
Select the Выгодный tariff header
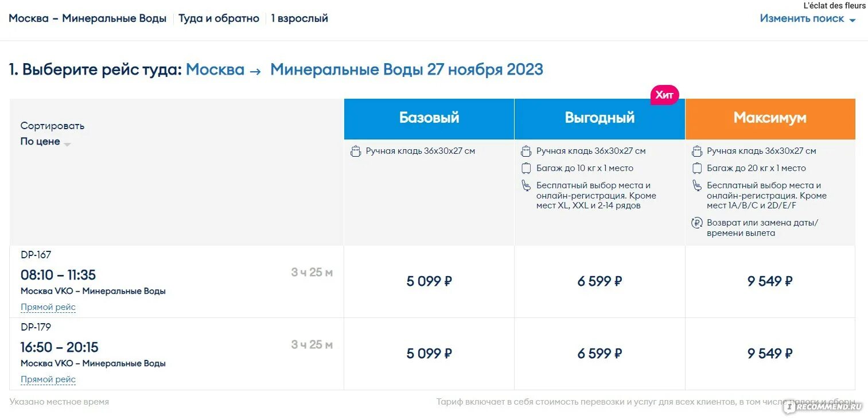pos(600,118)
